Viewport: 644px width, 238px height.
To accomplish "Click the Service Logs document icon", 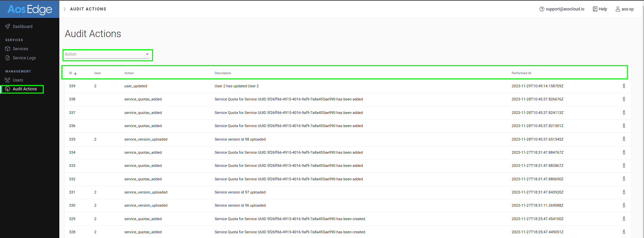I will pyautogui.click(x=7, y=58).
